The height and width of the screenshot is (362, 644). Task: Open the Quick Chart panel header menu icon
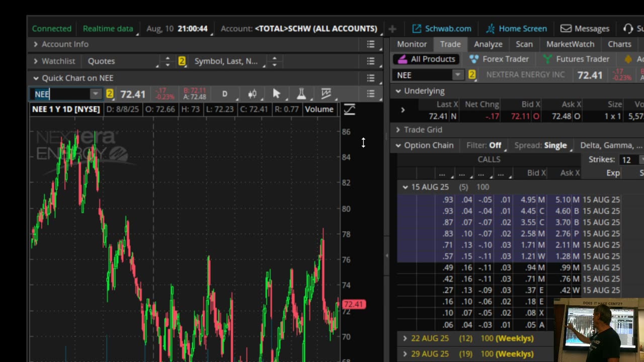click(x=371, y=78)
